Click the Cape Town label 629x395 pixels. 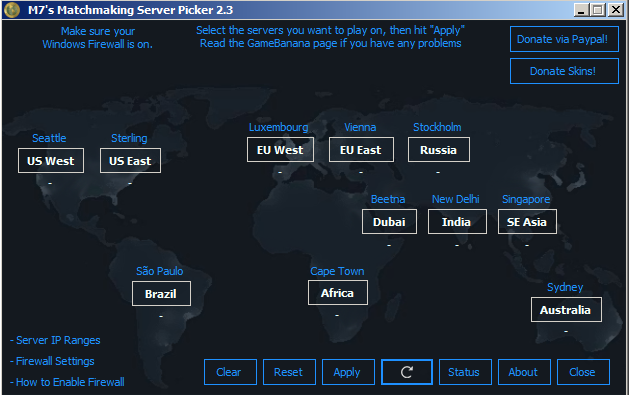pos(337,271)
